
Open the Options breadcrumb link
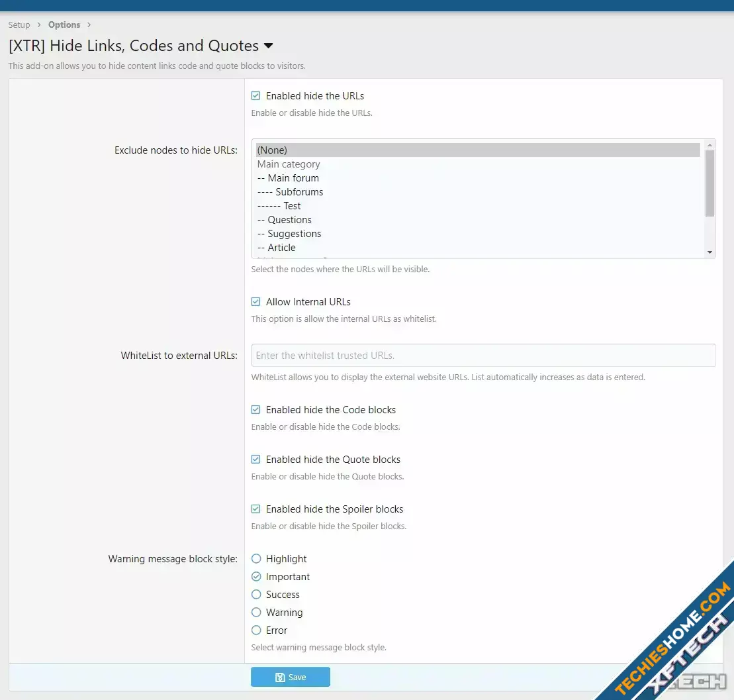64,25
